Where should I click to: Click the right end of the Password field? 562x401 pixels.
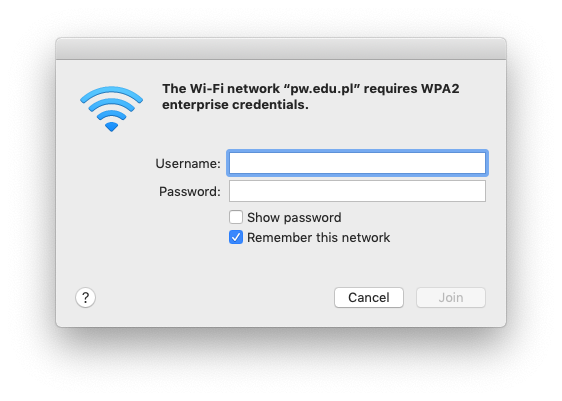[478, 191]
